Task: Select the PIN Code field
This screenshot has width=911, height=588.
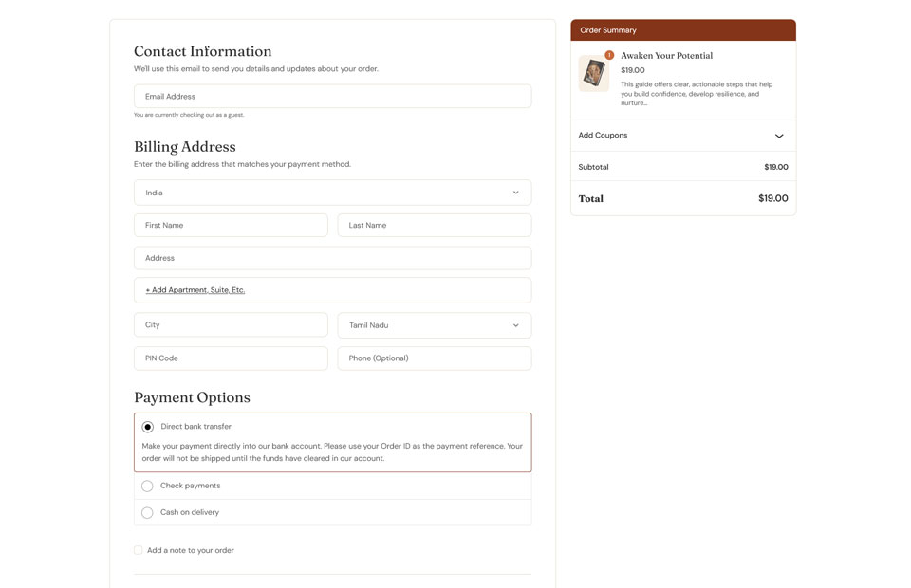Action: coord(231,358)
